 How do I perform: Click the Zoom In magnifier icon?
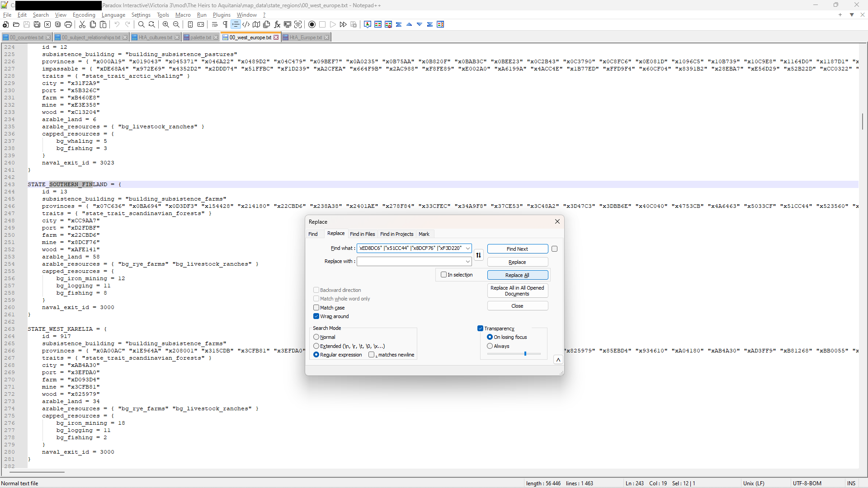pos(166,24)
